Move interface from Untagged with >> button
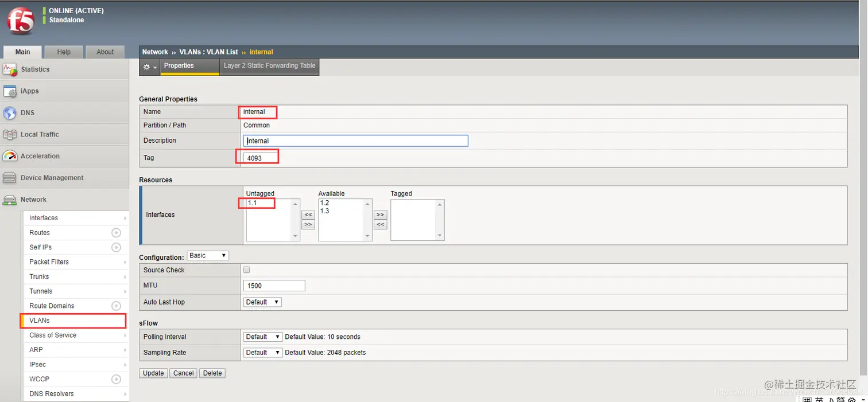This screenshot has width=868, height=402. tap(308, 224)
